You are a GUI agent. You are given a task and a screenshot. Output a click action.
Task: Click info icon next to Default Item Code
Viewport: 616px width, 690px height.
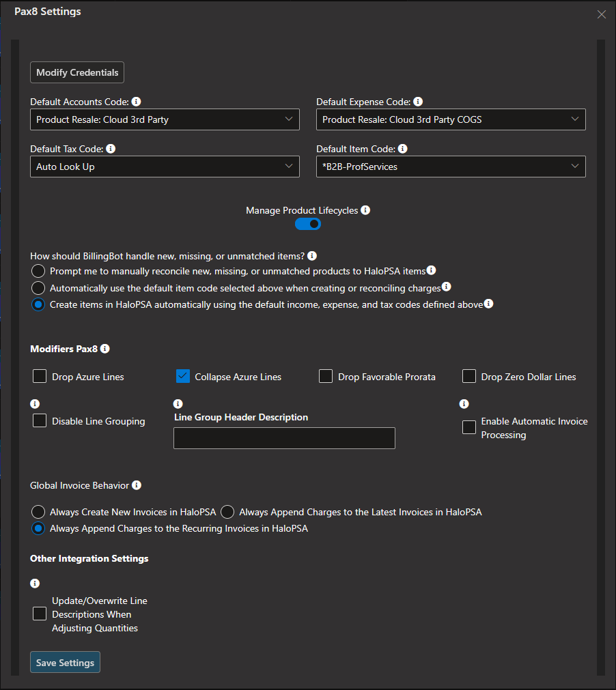point(403,149)
